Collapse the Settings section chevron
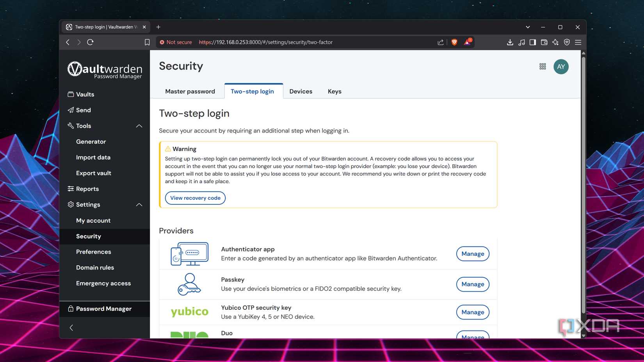This screenshot has width=644, height=362. pos(139,205)
